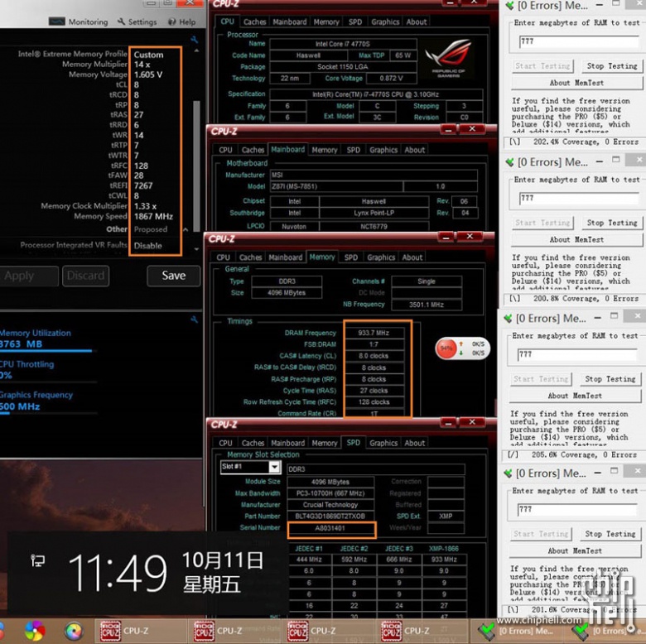Click the Save button in XTU
Image resolution: width=646 pixels, height=644 pixels.
(173, 276)
